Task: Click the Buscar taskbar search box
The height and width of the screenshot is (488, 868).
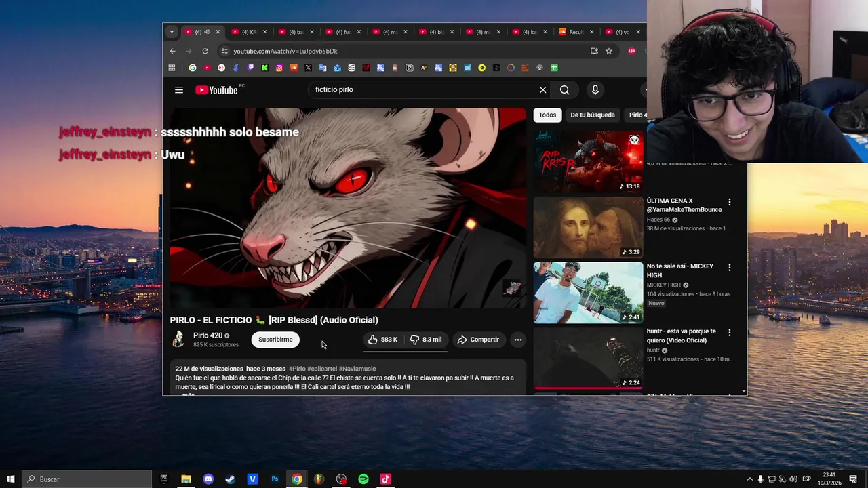Action: tap(87, 479)
